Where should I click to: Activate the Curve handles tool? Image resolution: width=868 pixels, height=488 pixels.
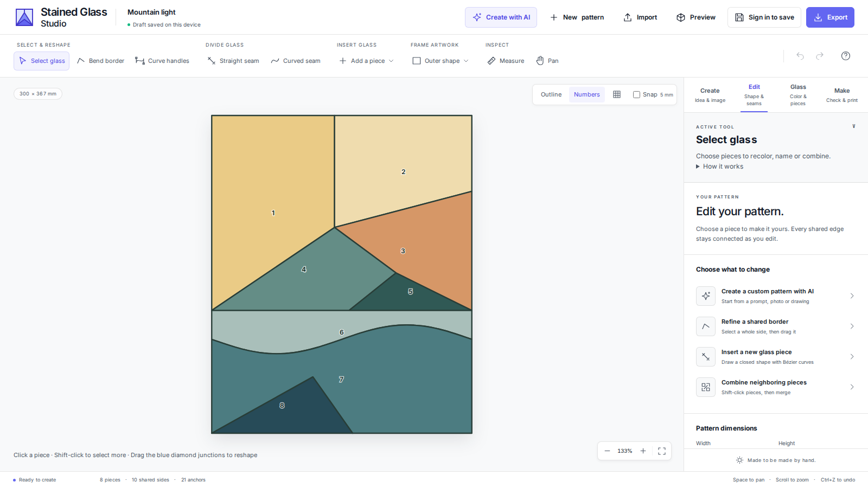(162, 61)
